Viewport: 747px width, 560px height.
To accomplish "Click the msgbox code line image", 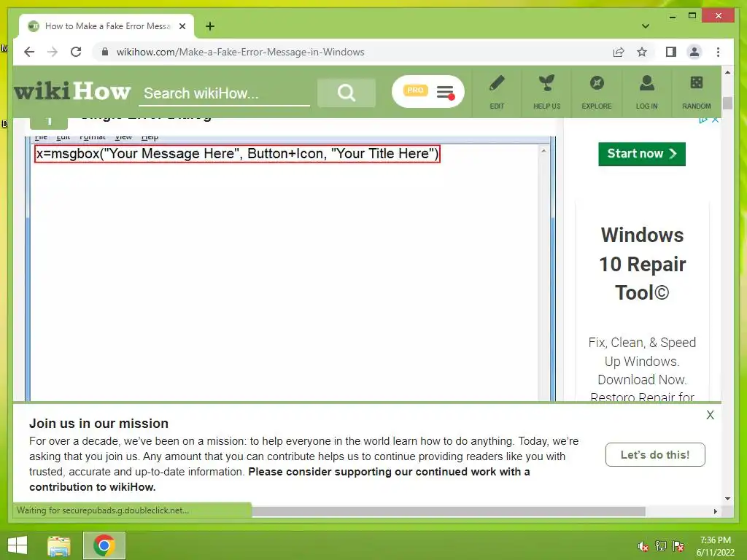I will tap(237, 154).
